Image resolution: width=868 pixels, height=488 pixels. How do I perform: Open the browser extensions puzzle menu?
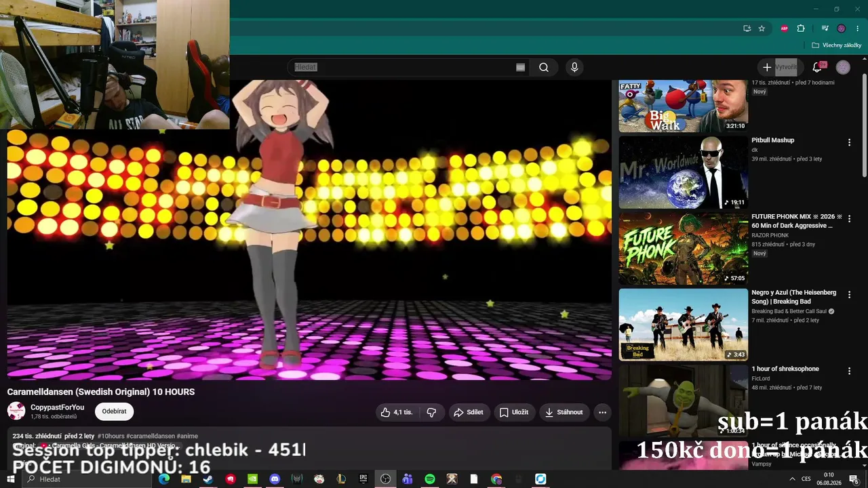[801, 28]
